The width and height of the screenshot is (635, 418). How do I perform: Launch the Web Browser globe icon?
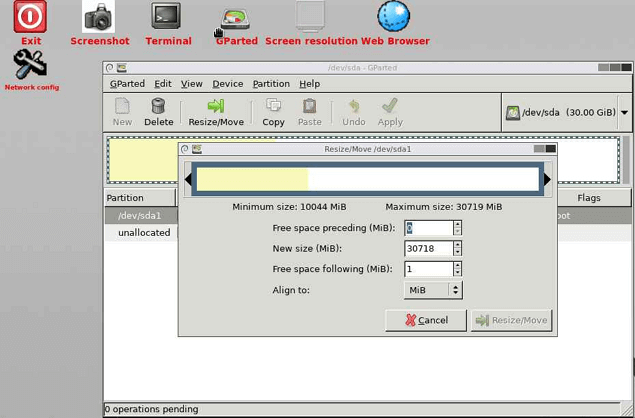(x=393, y=18)
